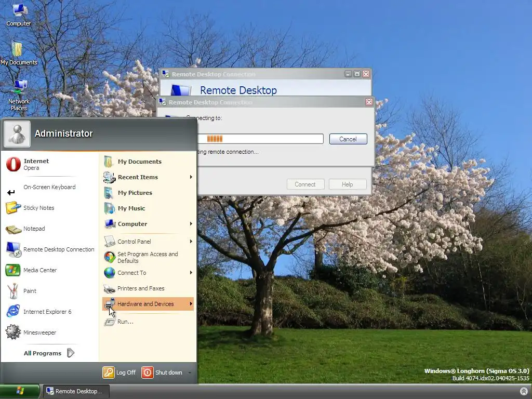The image size is (532, 399).
Task: Click Connect in the Remote Desktop window
Action: [x=305, y=184]
